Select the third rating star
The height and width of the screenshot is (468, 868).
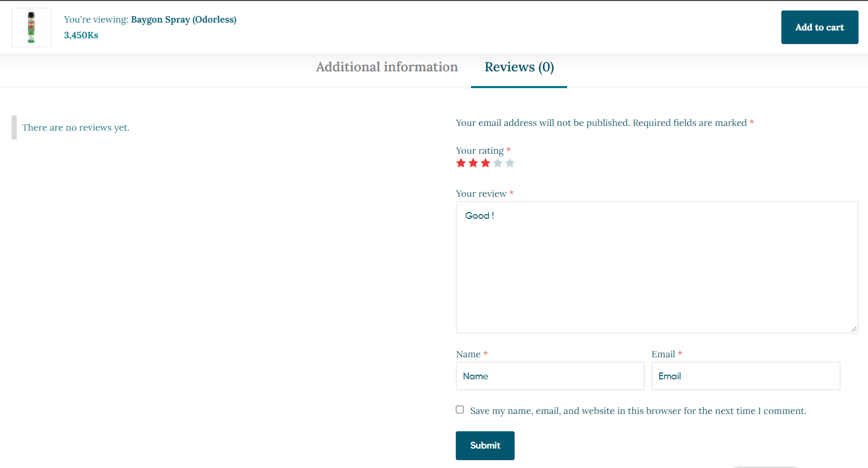click(486, 163)
